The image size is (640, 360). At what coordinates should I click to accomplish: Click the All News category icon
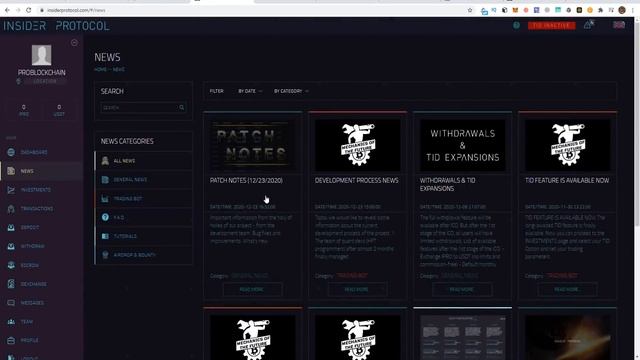pos(105,160)
